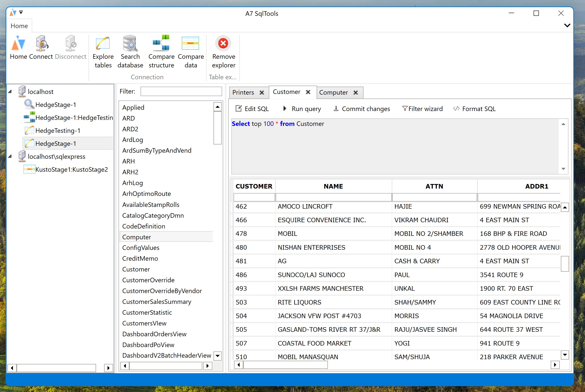
Task: Switch to the Computer tab
Action: 333,92
